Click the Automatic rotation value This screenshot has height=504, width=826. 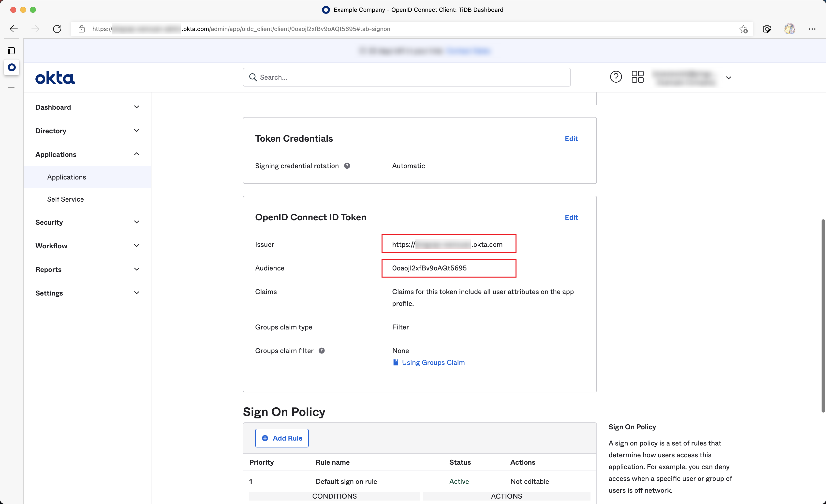tap(408, 166)
